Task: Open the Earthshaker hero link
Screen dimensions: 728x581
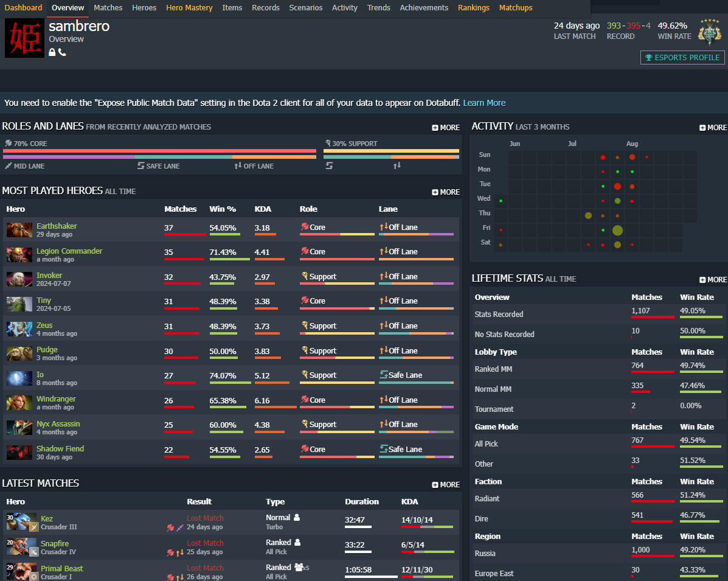Action: click(x=57, y=226)
